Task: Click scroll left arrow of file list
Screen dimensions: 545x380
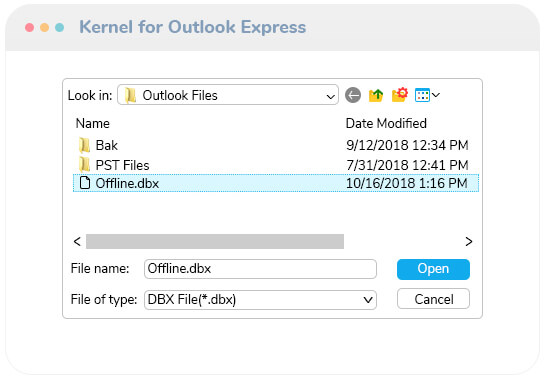Action: 78,241
